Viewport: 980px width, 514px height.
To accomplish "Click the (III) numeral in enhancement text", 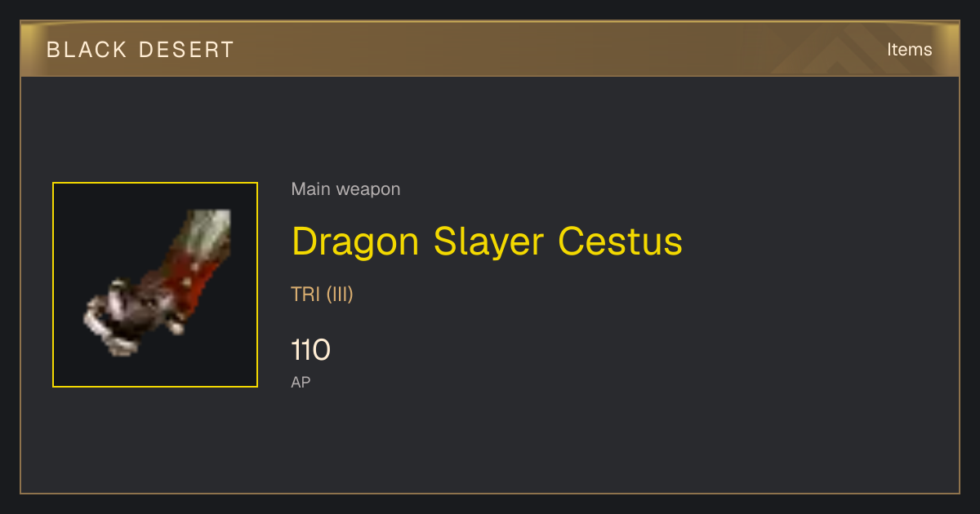I will pos(340,295).
